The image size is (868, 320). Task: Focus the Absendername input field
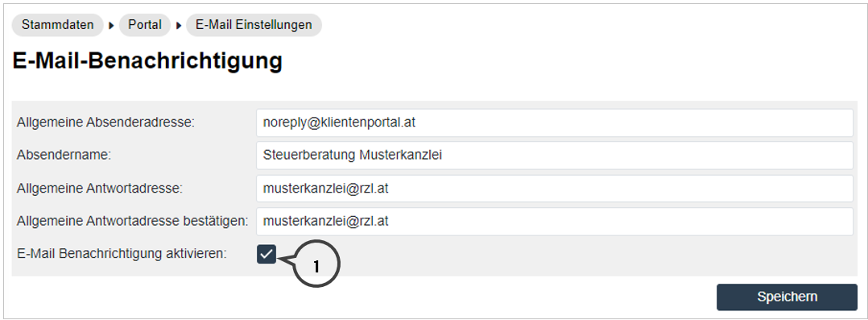554,156
